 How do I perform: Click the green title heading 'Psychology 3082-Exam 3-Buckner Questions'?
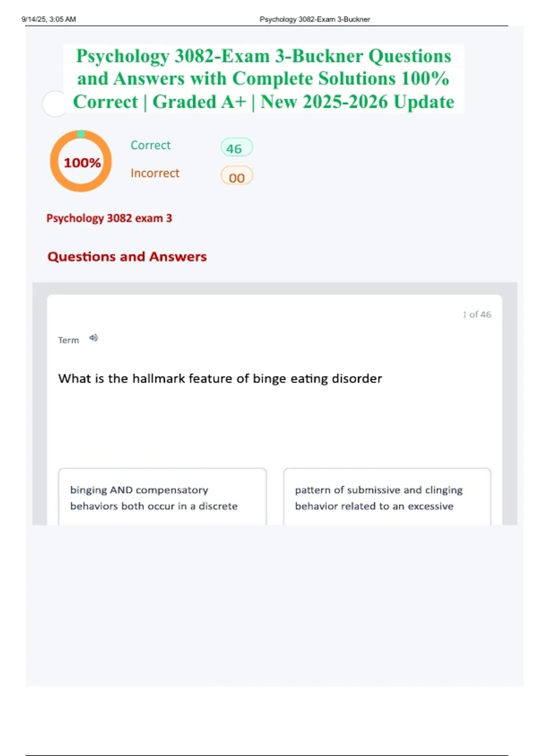click(x=263, y=56)
